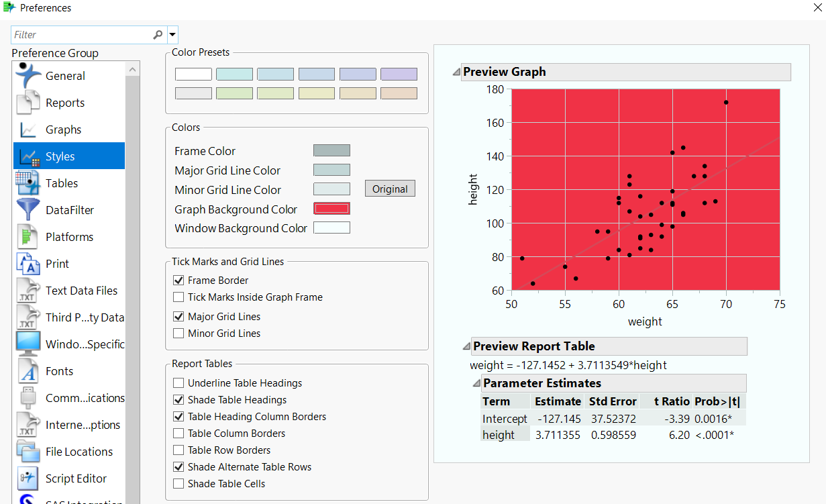Open the filter history dropdown arrow

coord(172,34)
